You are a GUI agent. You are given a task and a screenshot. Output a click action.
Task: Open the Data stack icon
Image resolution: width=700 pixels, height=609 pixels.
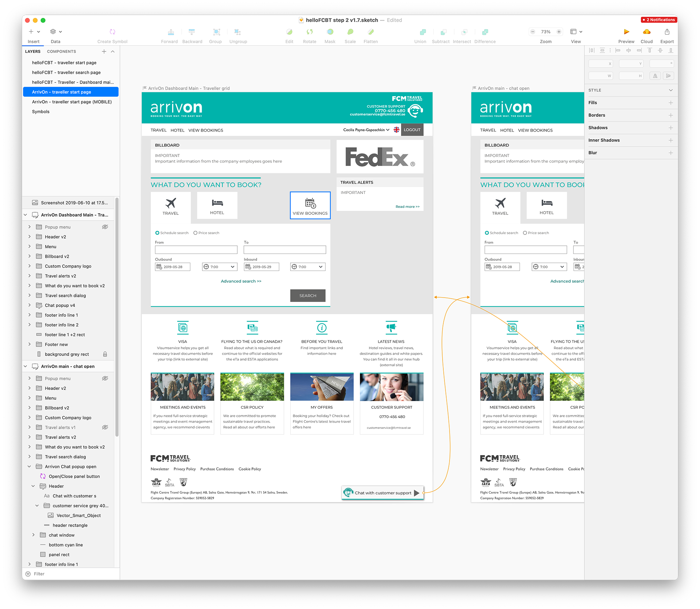(53, 32)
